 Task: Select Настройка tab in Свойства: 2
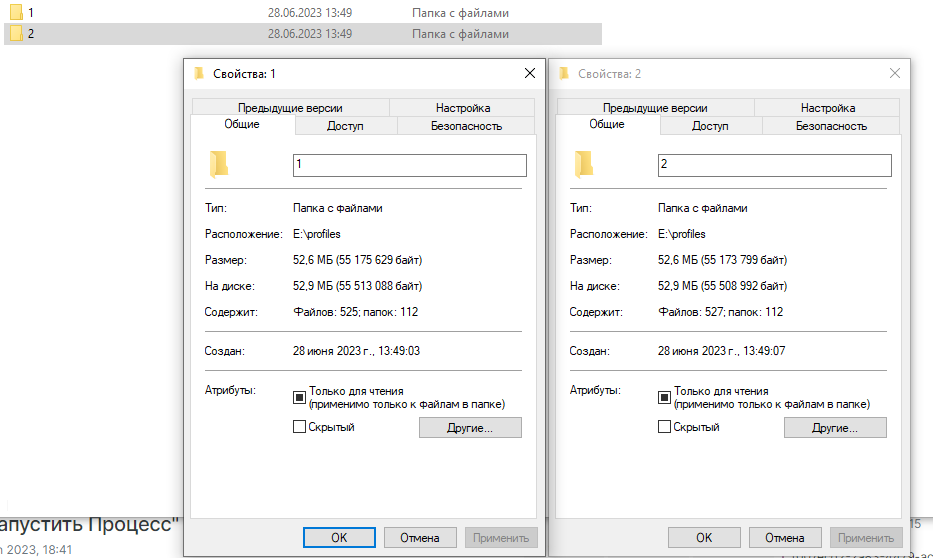(x=827, y=108)
